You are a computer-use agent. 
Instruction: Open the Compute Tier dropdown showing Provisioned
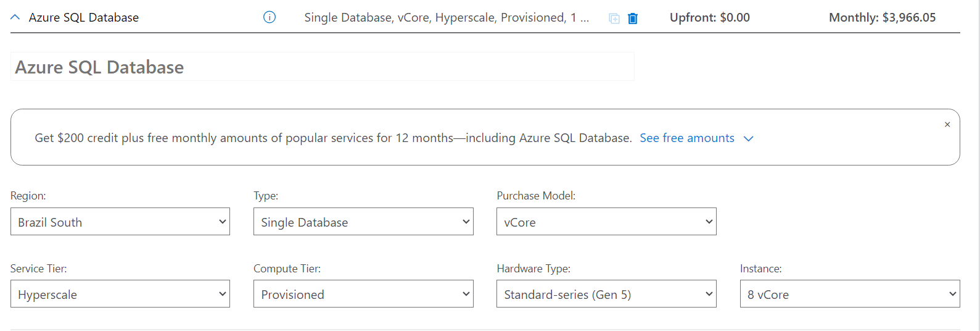(363, 294)
